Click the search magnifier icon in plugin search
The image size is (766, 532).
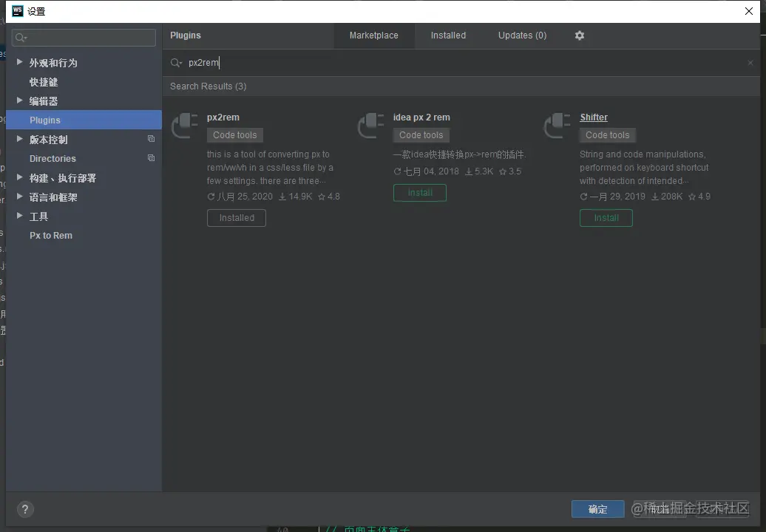(x=175, y=63)
